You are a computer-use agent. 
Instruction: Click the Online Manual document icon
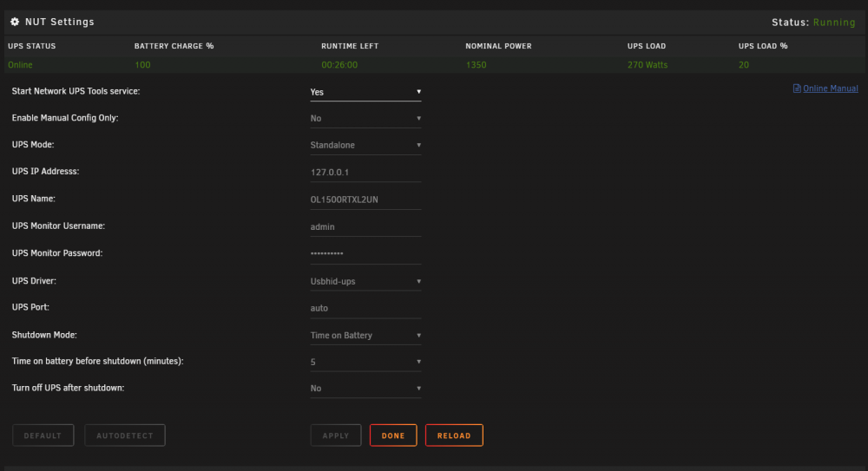(797, 88)
